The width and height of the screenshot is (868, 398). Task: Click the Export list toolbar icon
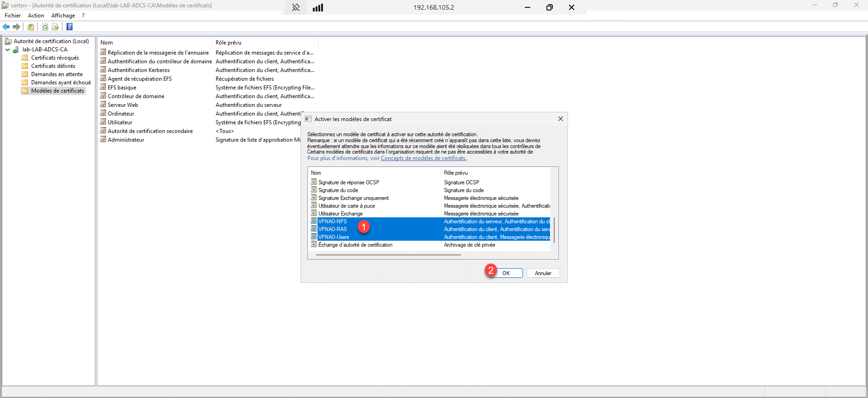tap(56, 27)
